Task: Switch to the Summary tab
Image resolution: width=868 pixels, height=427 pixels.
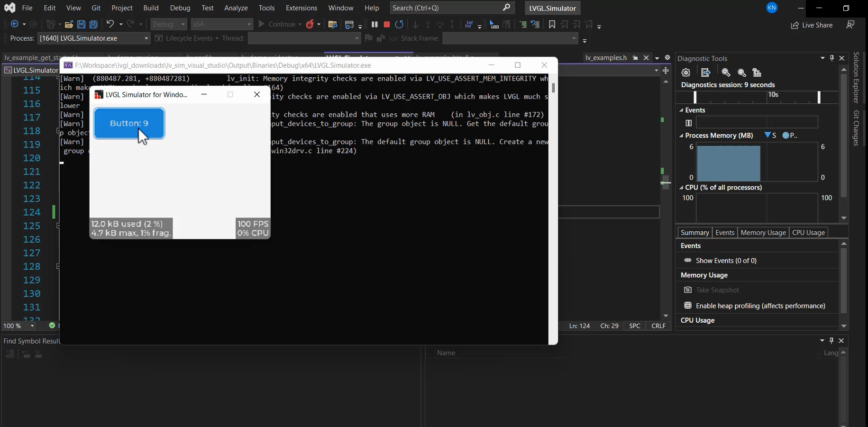Action: click(x=694, y=232)
